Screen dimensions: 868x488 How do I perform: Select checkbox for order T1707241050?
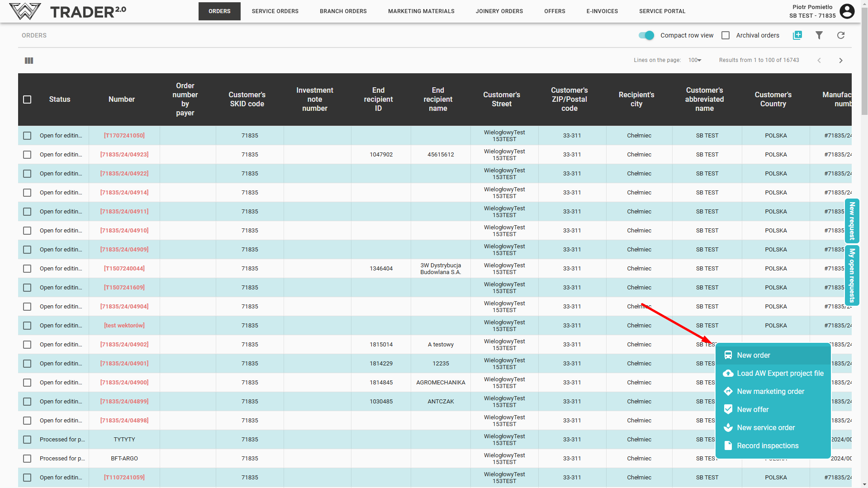pyautogui.click(x=27, y=136)
